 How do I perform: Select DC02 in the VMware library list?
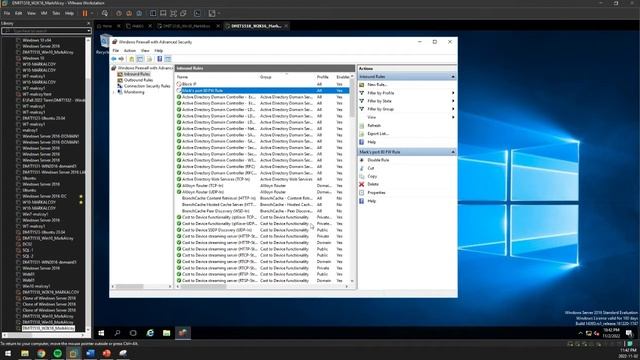(27, 244)
